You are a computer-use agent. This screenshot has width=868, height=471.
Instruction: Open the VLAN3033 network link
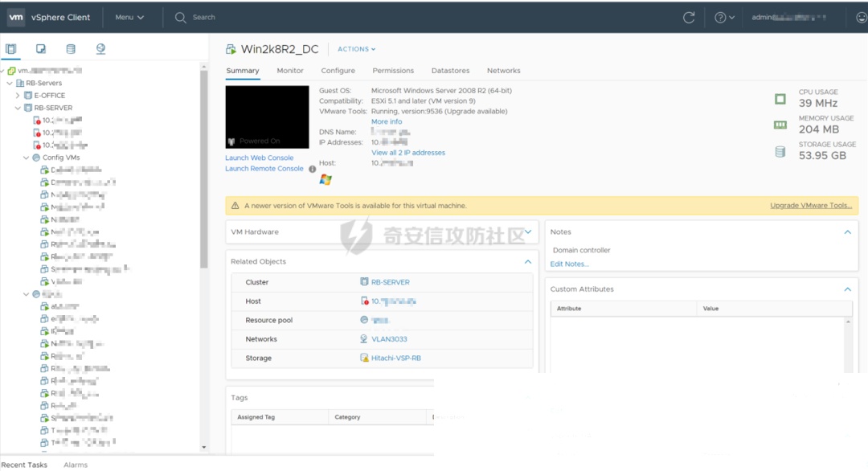pyautogui.click(x=389, y=338)
